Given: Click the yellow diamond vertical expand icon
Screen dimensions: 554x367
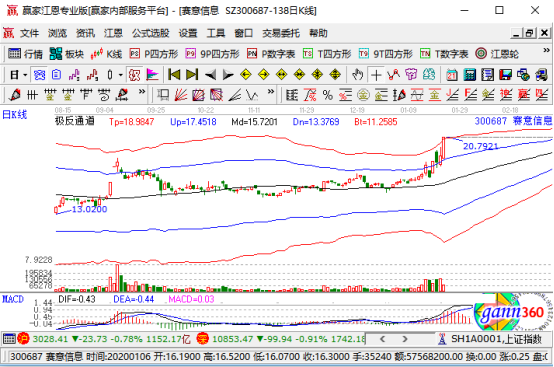Looking at the screenshot, I should point(335,75).
